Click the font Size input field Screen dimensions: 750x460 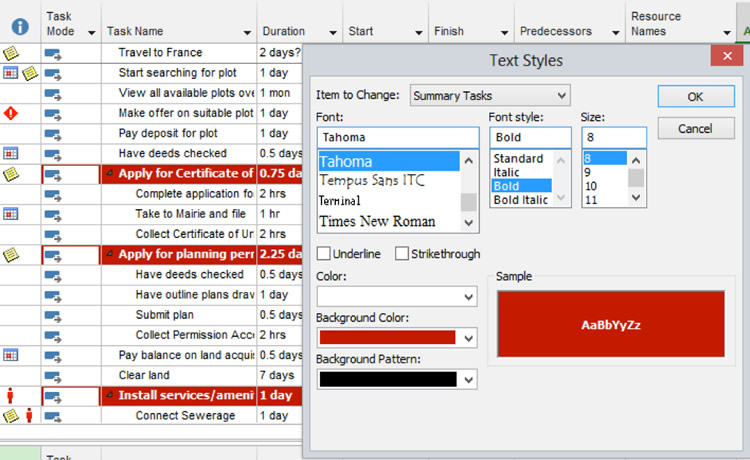pos(613,137)
